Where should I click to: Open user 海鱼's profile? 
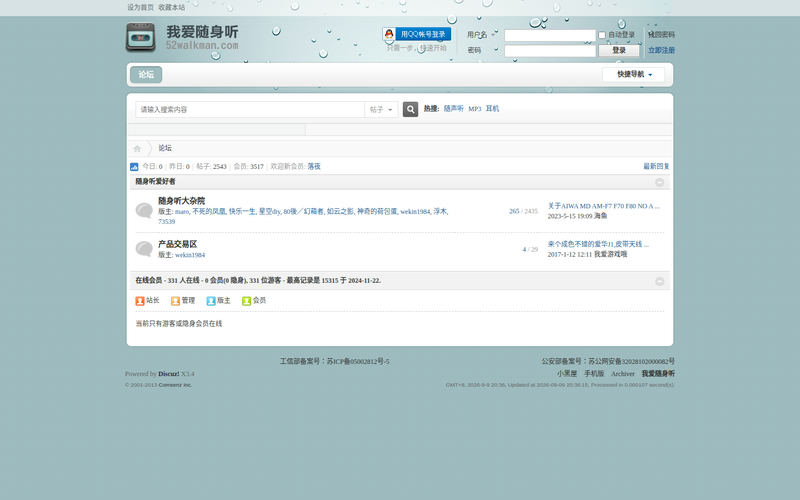click(601, 216)
